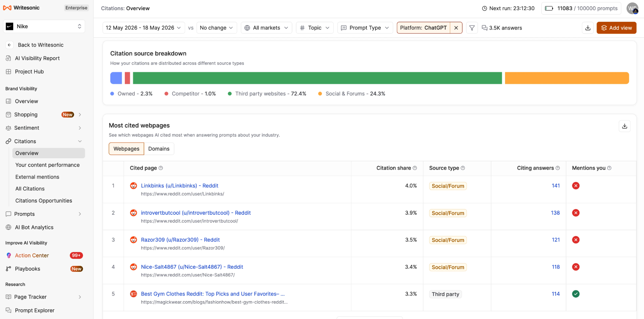The height and width of the screenshot is (319, 644).
Task: Switch to the Webpages tab
Action: click(x=126, y=149)
